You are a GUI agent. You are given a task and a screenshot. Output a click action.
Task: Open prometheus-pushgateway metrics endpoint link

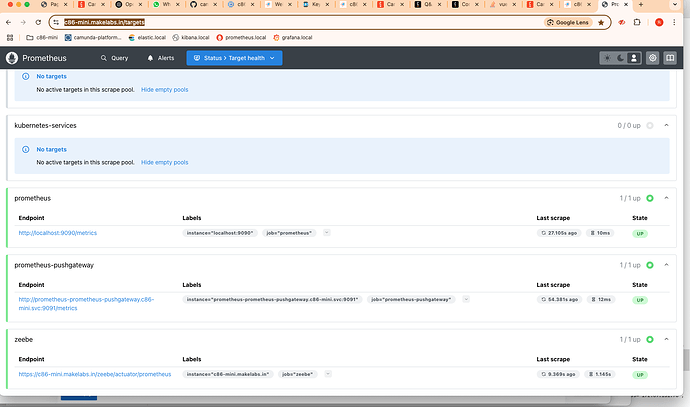tap(86, 304)
